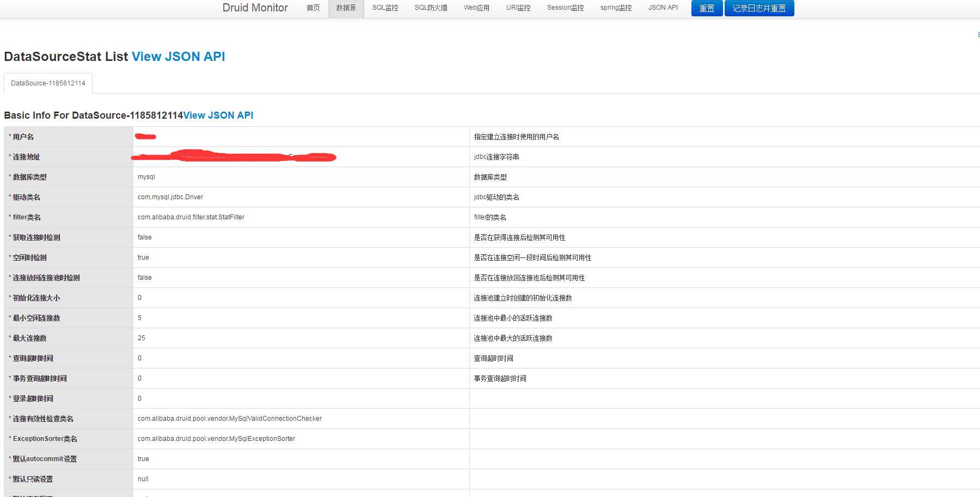This screenshot has width=980, height=497.
Task: Click the 获取连接时检测 row label
Action: click(36, 237)
